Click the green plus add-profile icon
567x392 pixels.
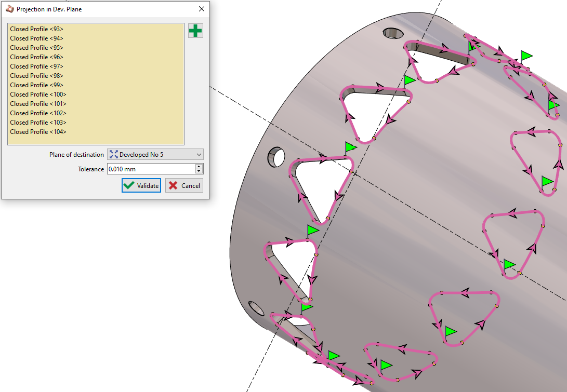195,31
